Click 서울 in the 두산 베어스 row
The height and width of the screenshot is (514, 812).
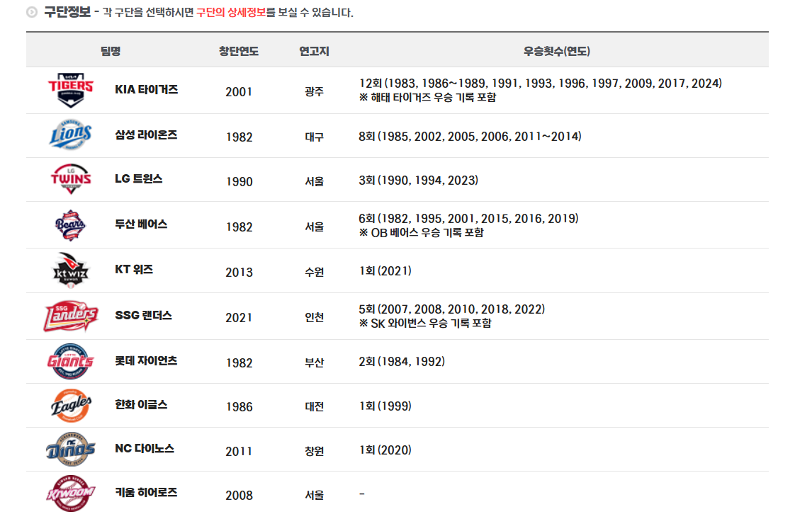click(314, 227)
